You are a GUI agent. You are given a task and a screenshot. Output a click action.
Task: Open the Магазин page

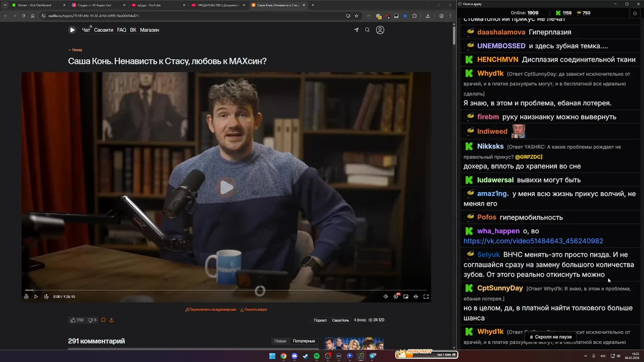149,30
